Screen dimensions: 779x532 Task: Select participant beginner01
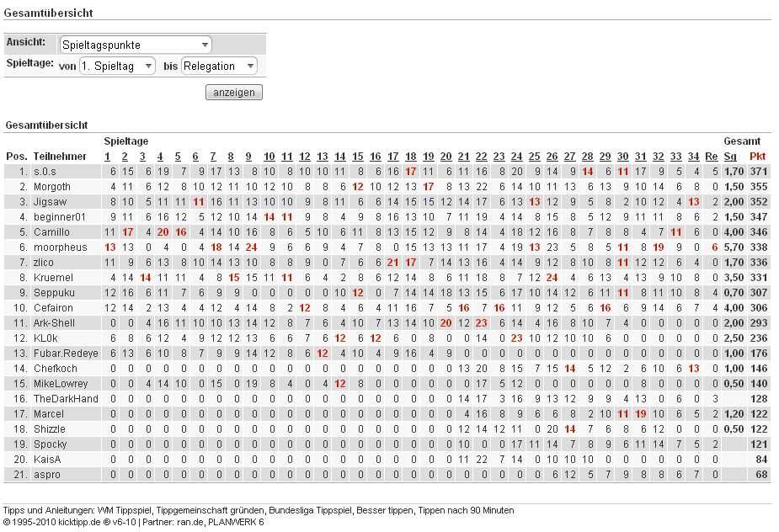[60, 217]
